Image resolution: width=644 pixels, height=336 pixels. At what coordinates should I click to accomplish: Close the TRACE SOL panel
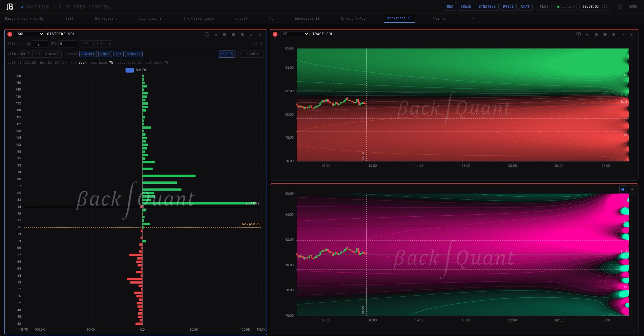[631, 34]
